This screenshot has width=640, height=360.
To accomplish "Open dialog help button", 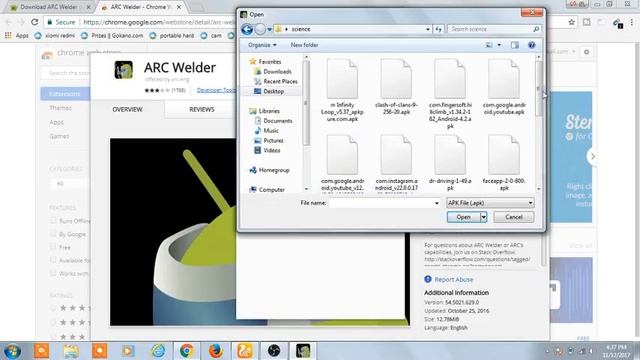I will pyautogui.click(x=531, y=45).
